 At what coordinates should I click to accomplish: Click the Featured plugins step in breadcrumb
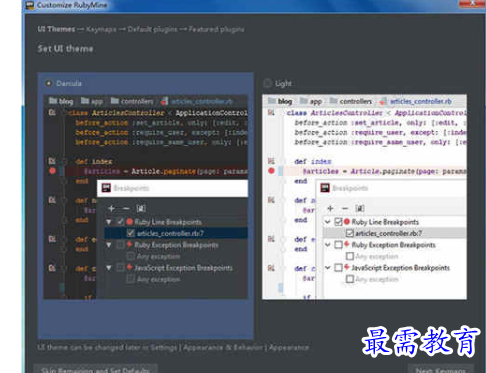(x=216, y=29)
